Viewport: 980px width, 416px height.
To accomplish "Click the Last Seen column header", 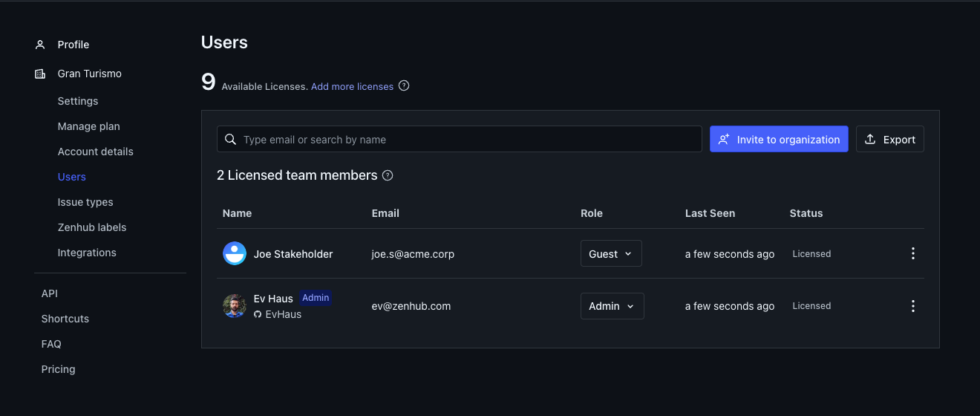I will pos(710,213).
